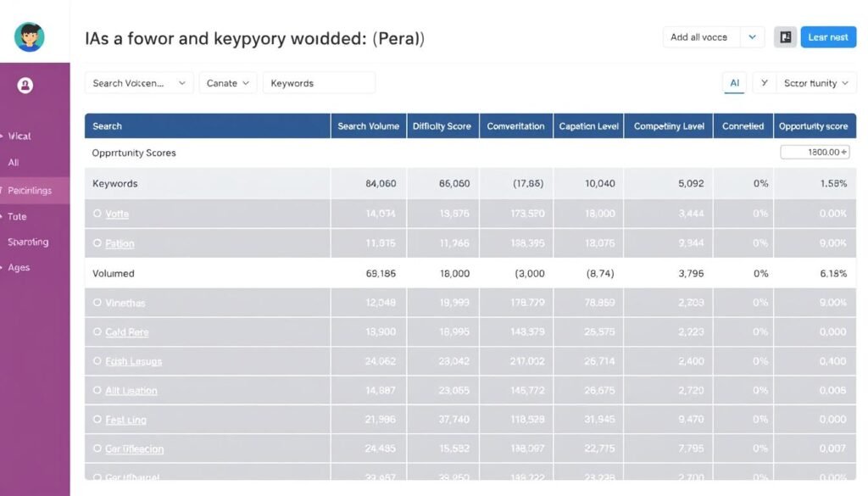Open the Ages section in the sidebar
Viewport: 868px width, 496px height.
(x=22, y=267)
